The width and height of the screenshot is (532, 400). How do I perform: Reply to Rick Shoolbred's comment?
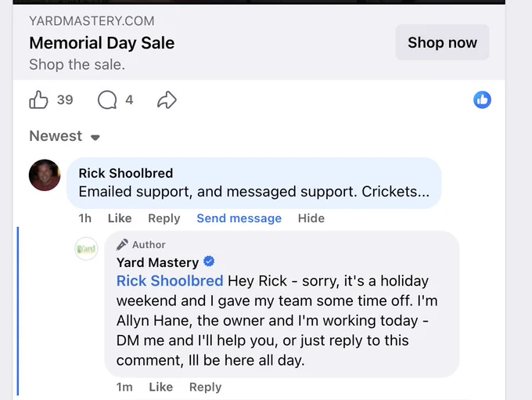click(164, 218)
